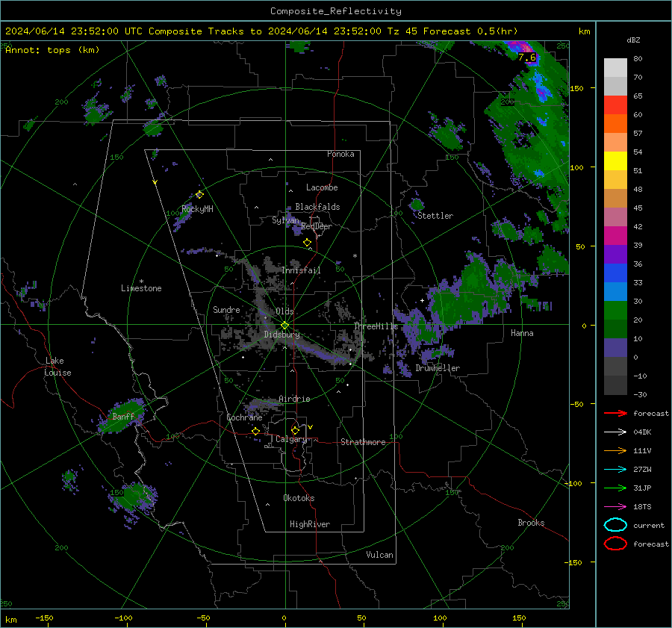The height and width of the screenshot is (628, 672).
Task: Click the Olds map label
Action: pos(284,311)
